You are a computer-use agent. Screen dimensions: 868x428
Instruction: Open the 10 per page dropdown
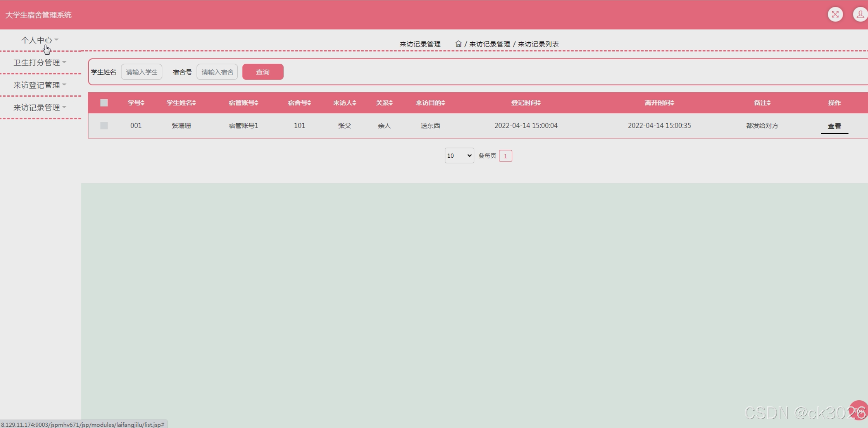459,156
